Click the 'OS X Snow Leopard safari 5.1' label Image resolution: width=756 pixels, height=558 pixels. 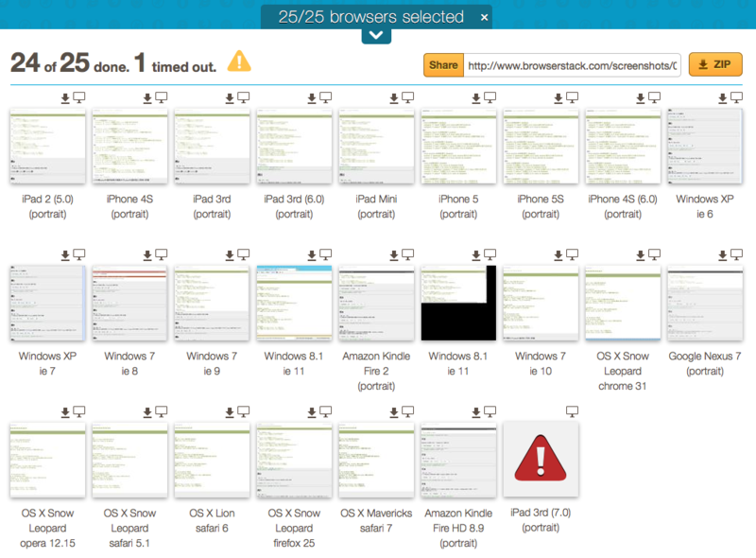pos(129,528)
